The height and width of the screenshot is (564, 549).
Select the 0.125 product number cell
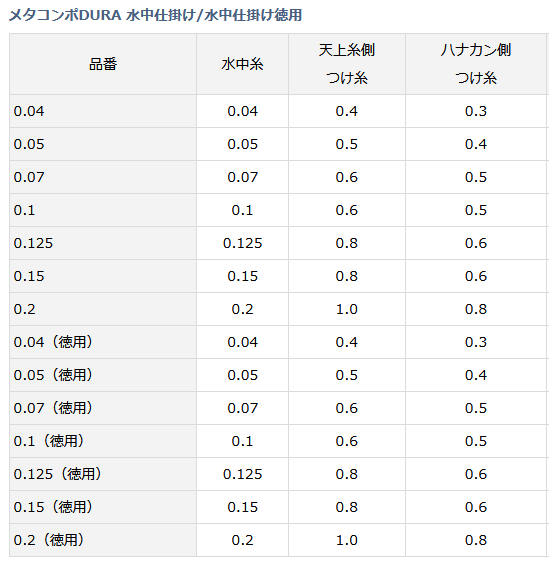click(x=103, y=243)
